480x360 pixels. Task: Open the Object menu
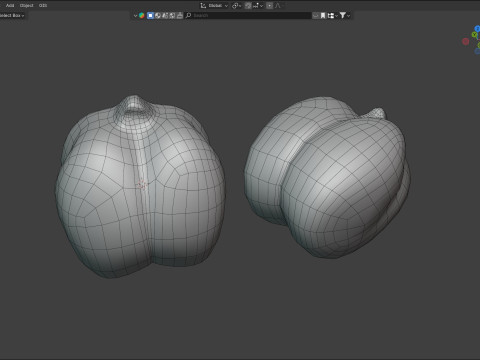coord(27,5)
